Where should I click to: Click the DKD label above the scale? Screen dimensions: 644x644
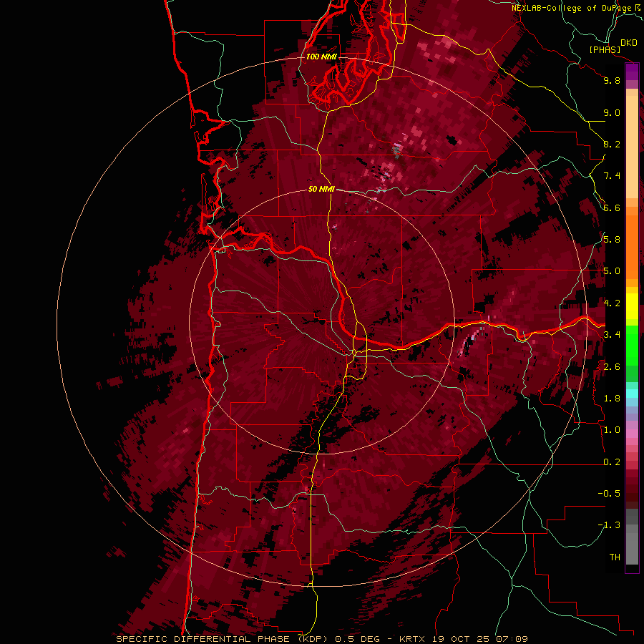click(629, 43)
